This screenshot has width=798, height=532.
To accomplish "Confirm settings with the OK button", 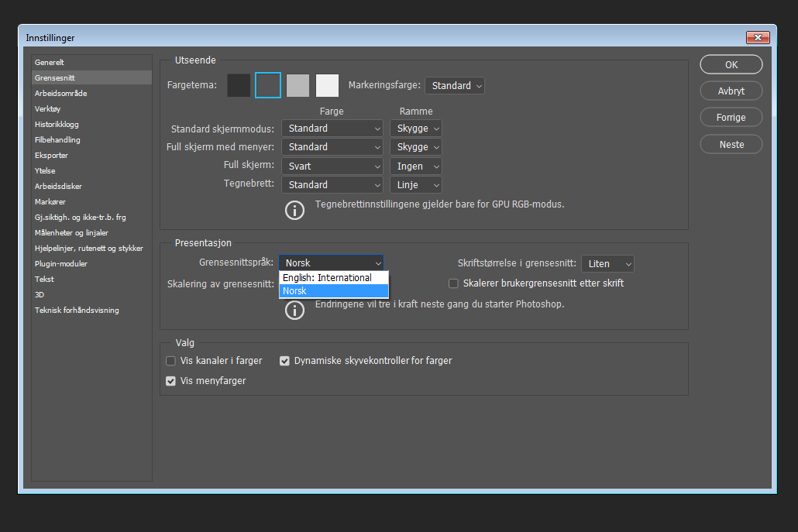I will point(731,64).
